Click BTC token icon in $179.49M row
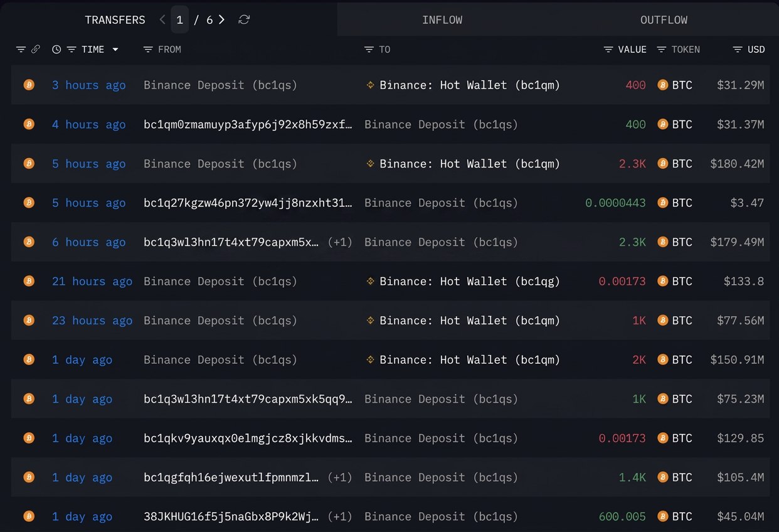 click(662, 242)
